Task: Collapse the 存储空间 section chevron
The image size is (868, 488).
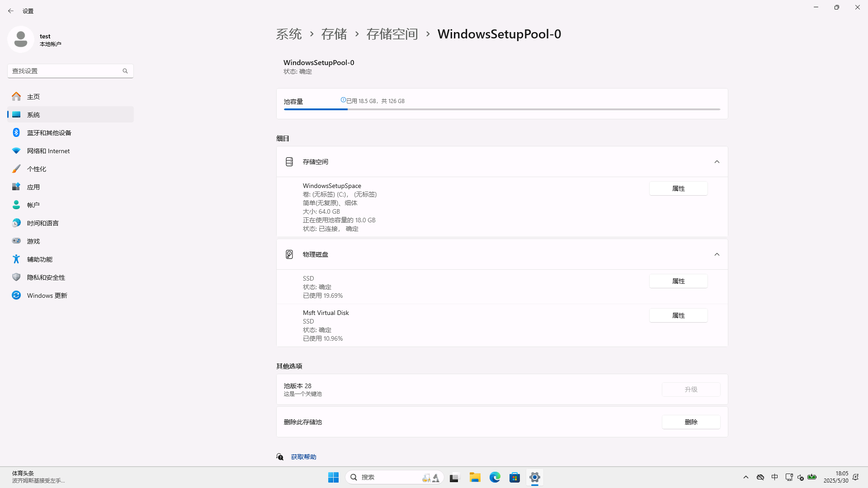Action: (717, 162)
